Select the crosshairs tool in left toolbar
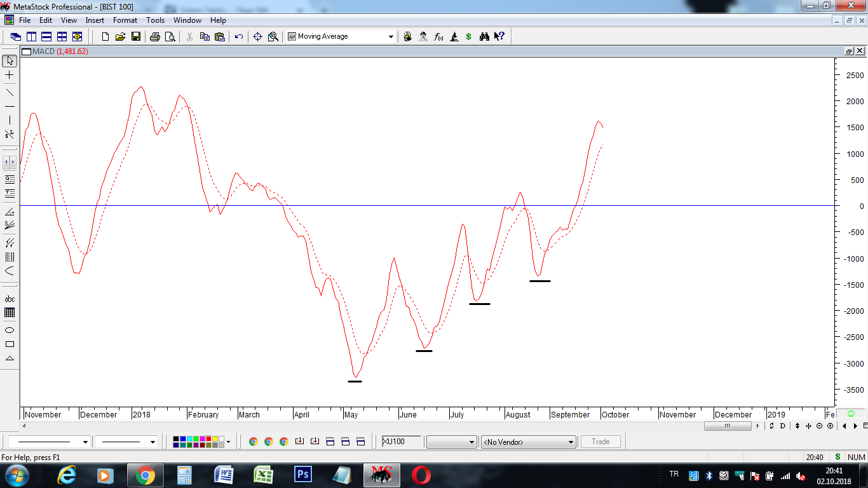Screen dimensions: 868x488 (x=10, y=75)
